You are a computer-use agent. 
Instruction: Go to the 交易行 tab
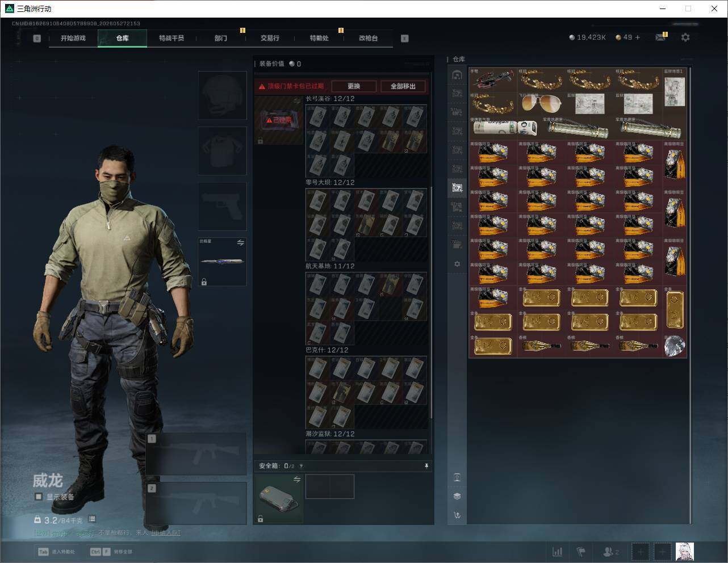coord(270,38)
